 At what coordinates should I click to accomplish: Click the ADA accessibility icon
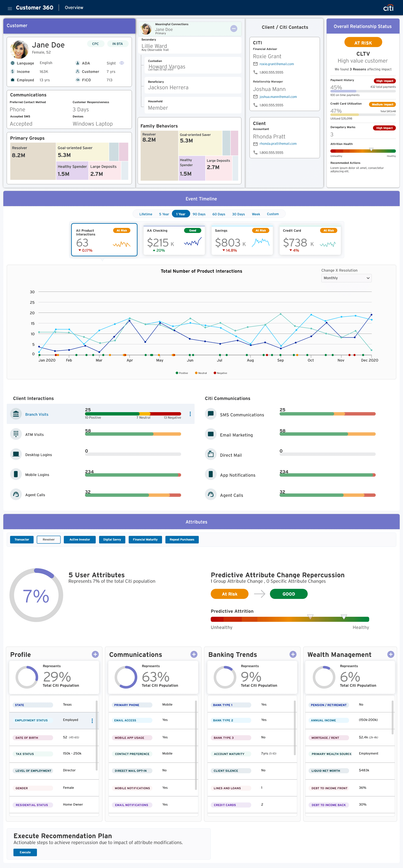coord(77,63)
